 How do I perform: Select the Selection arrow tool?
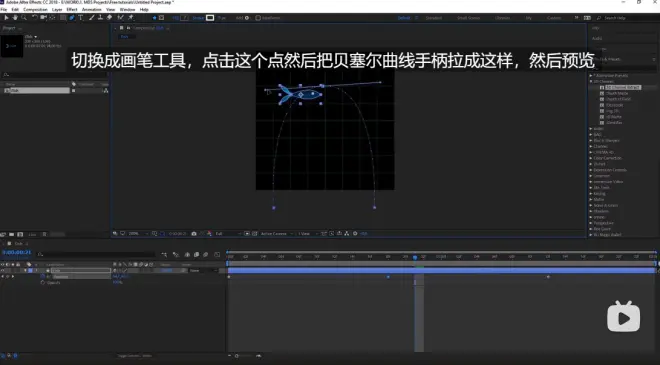point(6,18)
